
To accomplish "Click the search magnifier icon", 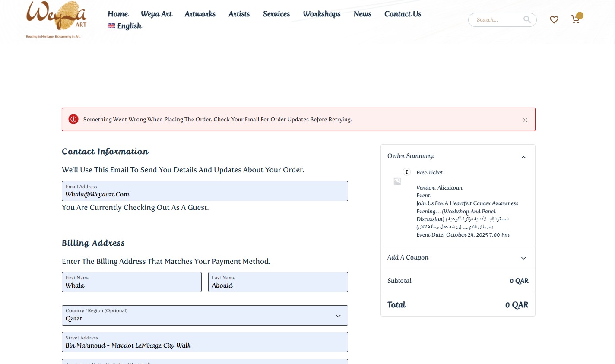I will coord(527,19).
